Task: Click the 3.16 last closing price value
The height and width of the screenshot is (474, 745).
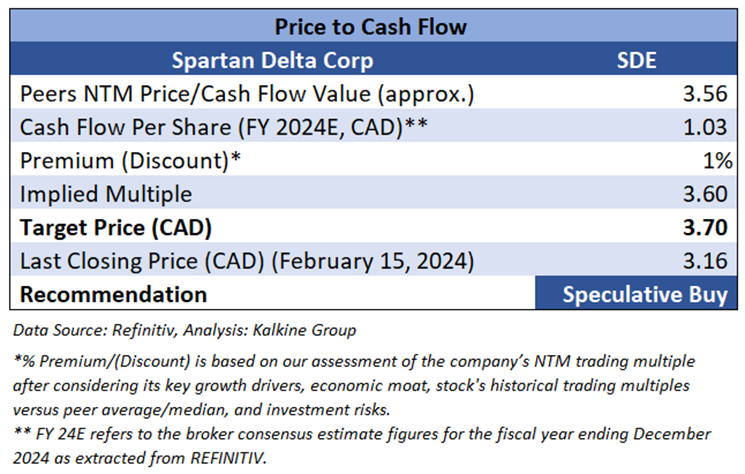Action: point(708,262)
